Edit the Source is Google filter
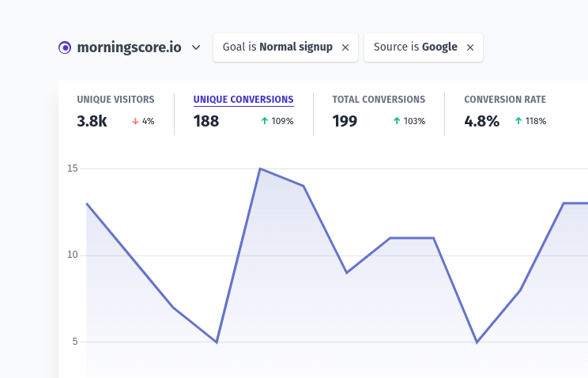The height and width of the screenshot is (378, 588). tap(416, 47)
